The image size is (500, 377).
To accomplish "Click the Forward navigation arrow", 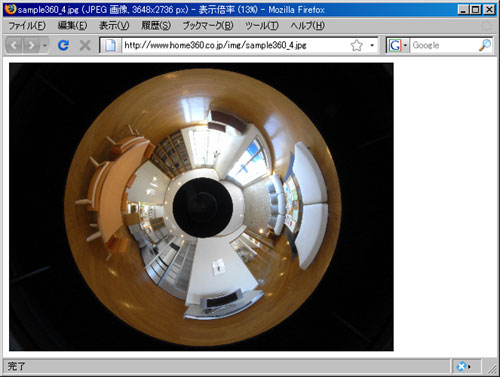I will click(32, 45).
